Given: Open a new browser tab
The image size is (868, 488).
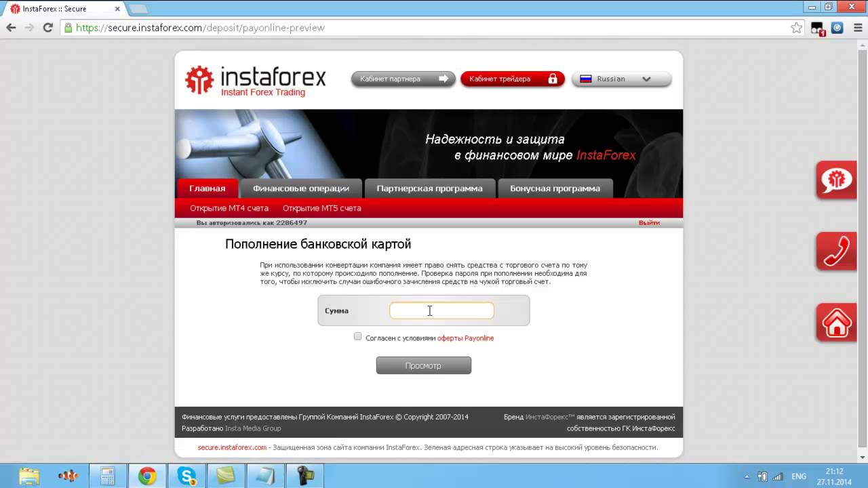Looking at the screenshot, I should coord(138,9).
